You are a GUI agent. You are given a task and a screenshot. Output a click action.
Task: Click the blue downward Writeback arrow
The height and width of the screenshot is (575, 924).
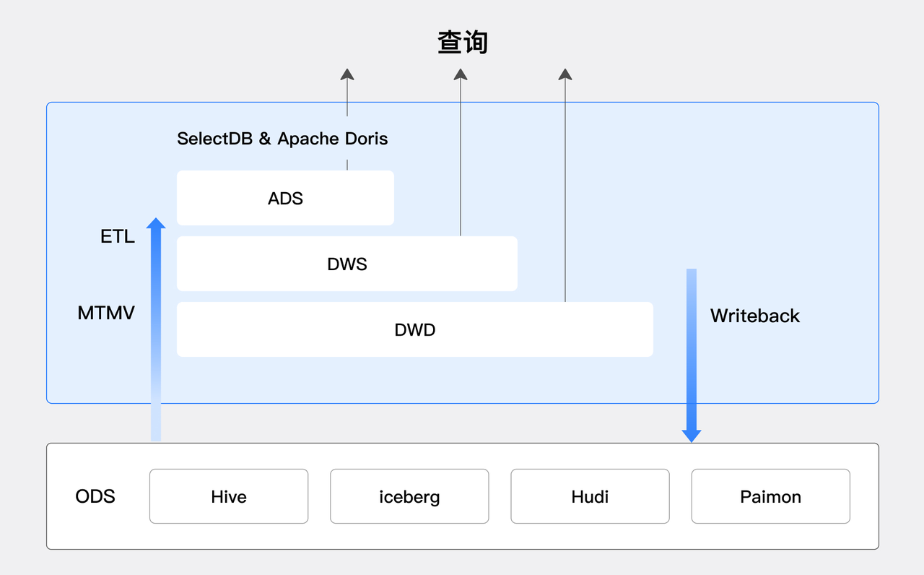pos(692,354)
